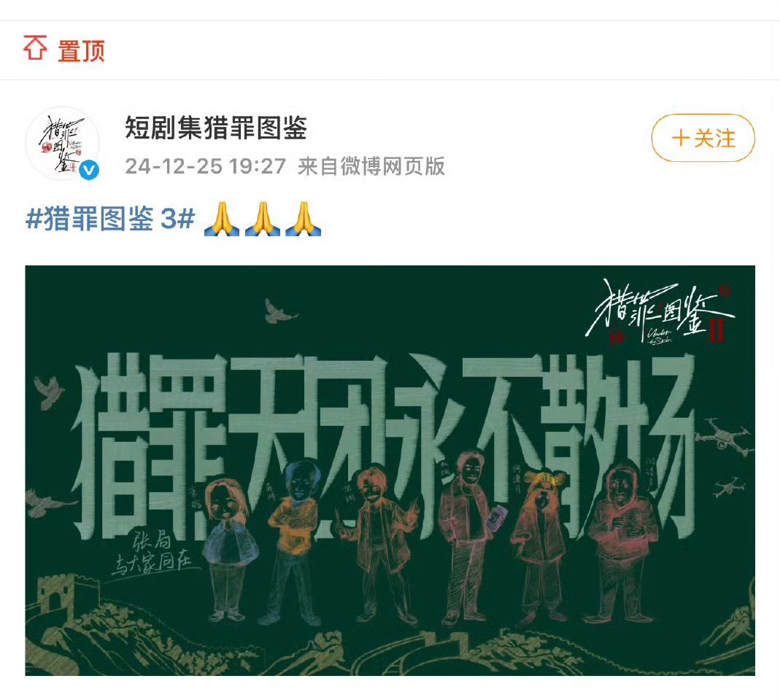The width and height of the screenshot is (780, 700).
Task: Click the 猎罪图鉴 II logo in poster
Action: pyautogui.click(x=660, y=312)
